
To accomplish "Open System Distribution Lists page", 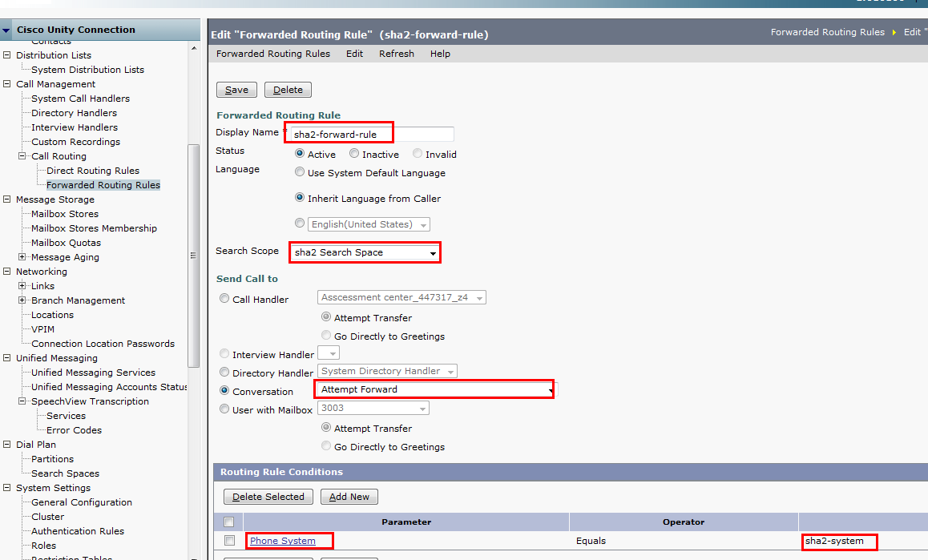I will pos(87,70).
